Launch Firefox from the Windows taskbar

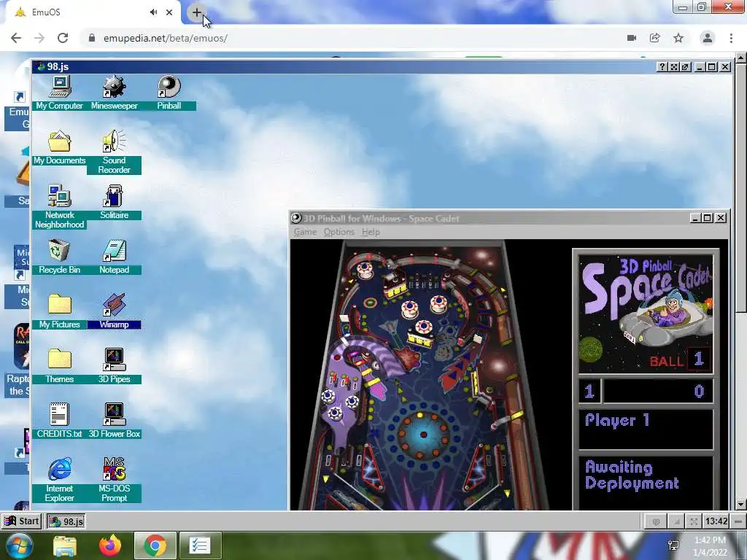point(110,545)
